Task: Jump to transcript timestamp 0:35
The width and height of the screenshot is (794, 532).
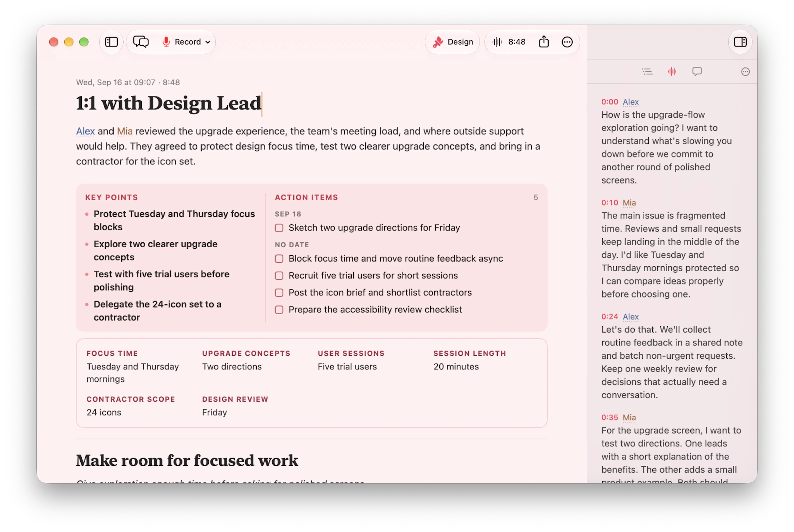Action: 609,417
